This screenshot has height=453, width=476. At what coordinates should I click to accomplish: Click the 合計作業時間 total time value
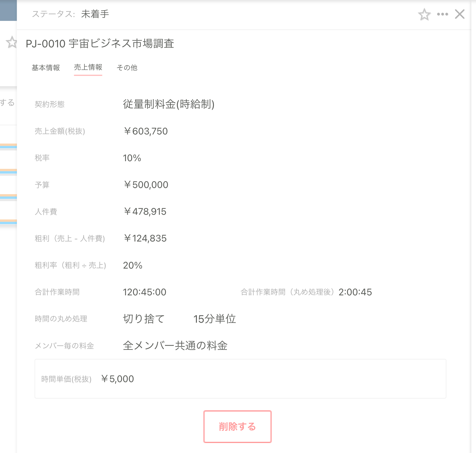pos(144,292)
